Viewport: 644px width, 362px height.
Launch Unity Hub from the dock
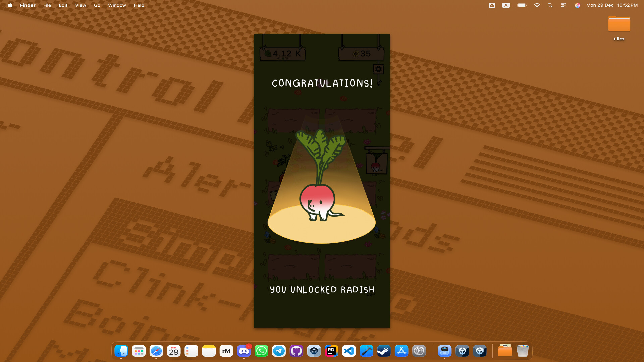[x=314, y=351]
